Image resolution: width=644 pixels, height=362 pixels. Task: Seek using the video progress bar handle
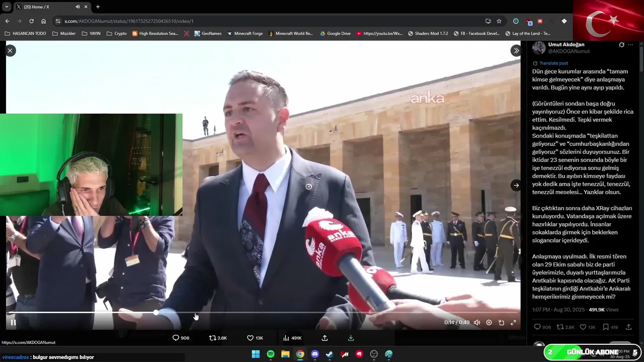[x=156, y=312]
